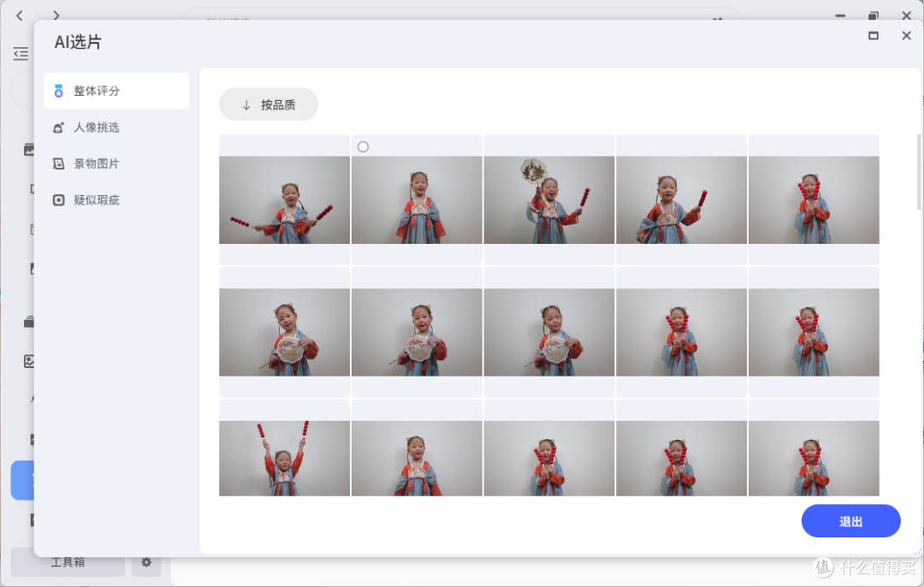The height and width of the screenshot is (587, 924).
Task: Collapse the main window sidebar menu icon
Action: tap(21, 54)
